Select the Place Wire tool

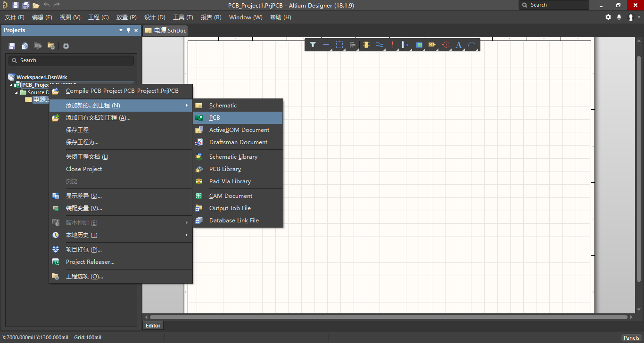(x=380, y=45)
